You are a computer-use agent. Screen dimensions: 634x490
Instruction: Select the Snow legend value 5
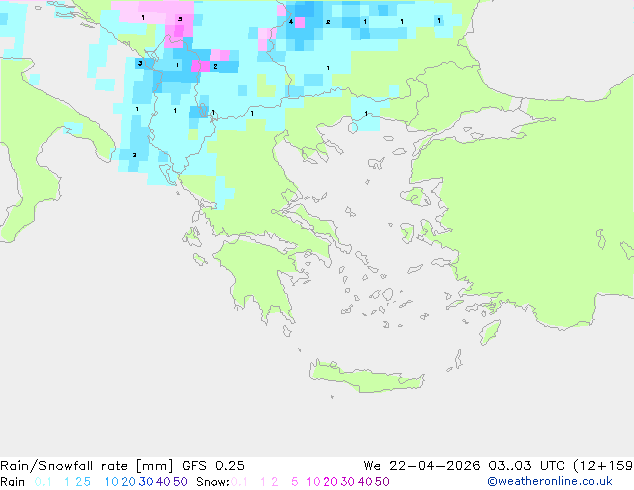point(295,482)
